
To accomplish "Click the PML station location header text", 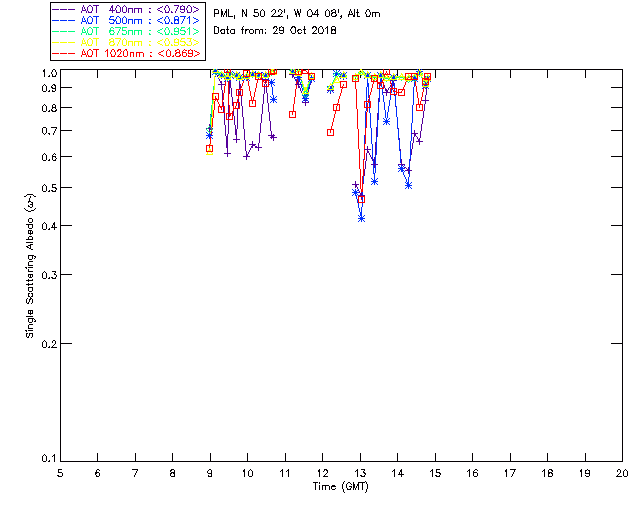I will pyautogui.click(x=297, y=14).
